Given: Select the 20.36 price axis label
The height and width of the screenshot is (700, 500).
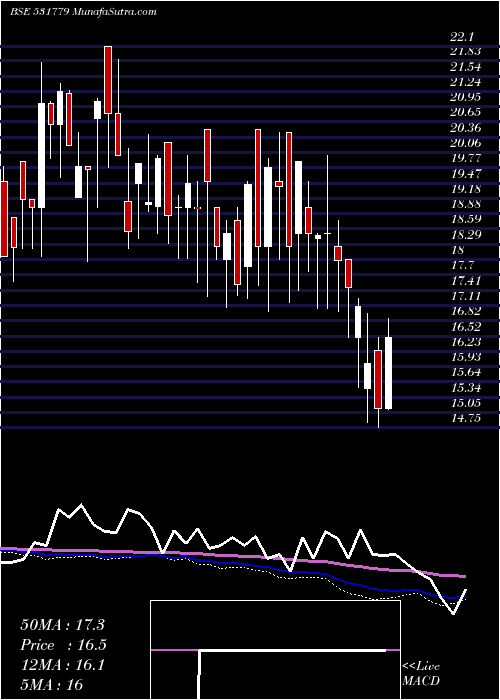Looking at the screenshot, I should coord(465,129).
